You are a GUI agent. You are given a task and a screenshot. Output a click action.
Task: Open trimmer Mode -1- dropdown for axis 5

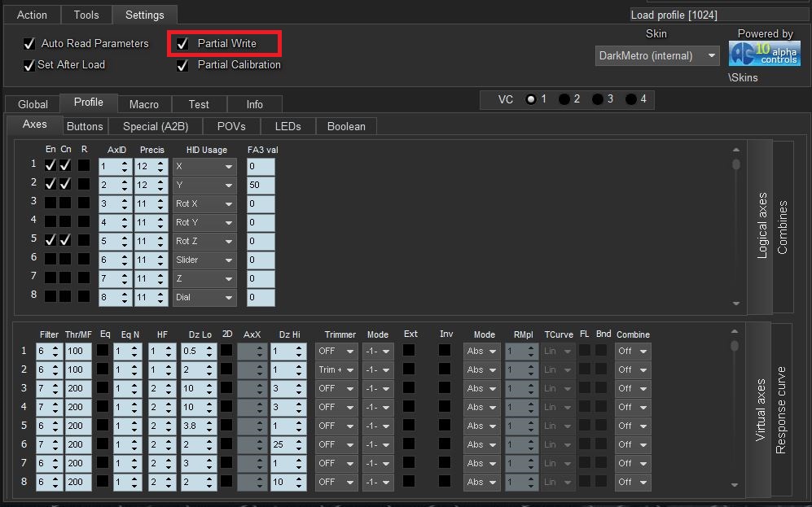click(x=378, y=426)
